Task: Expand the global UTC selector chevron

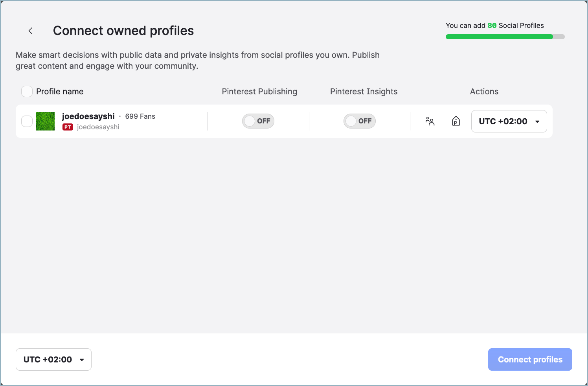Action: 82,359
